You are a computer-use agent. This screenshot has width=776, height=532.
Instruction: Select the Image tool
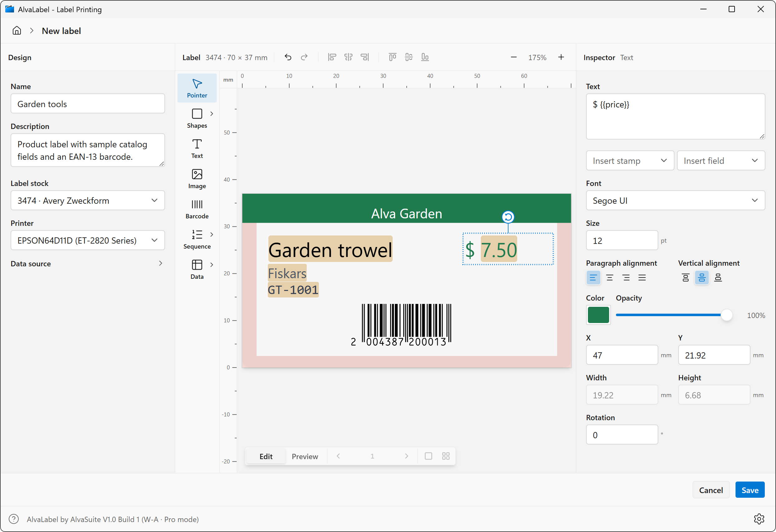coord(197,179)
